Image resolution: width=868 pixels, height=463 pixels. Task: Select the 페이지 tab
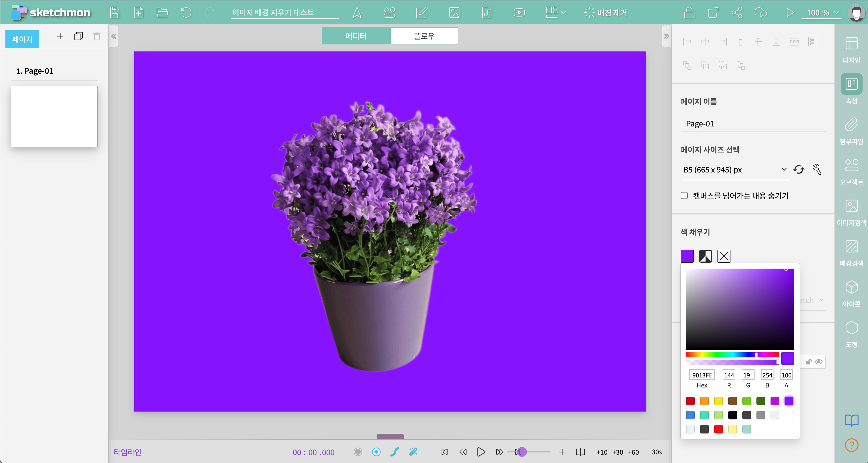(x=22, y=39)
